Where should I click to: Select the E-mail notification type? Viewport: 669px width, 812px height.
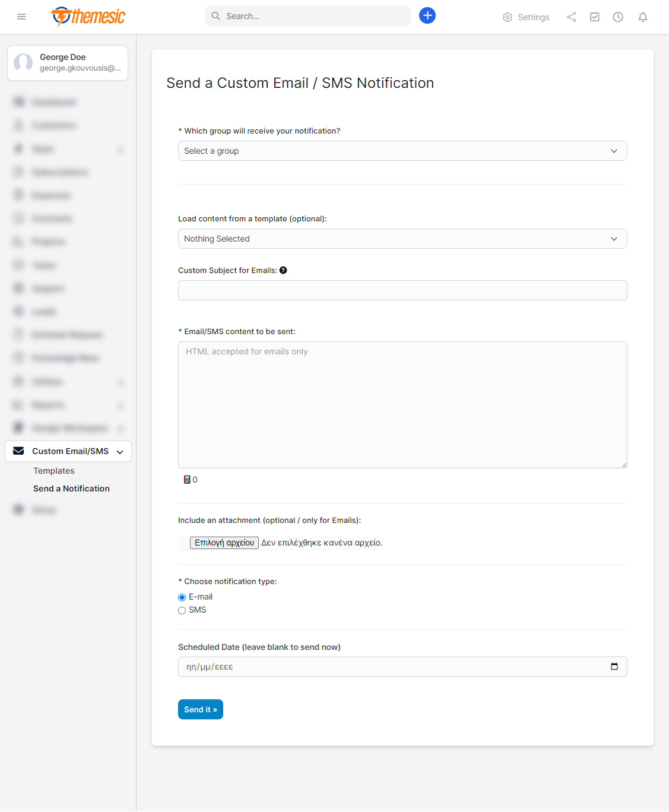tap(182, 597)
